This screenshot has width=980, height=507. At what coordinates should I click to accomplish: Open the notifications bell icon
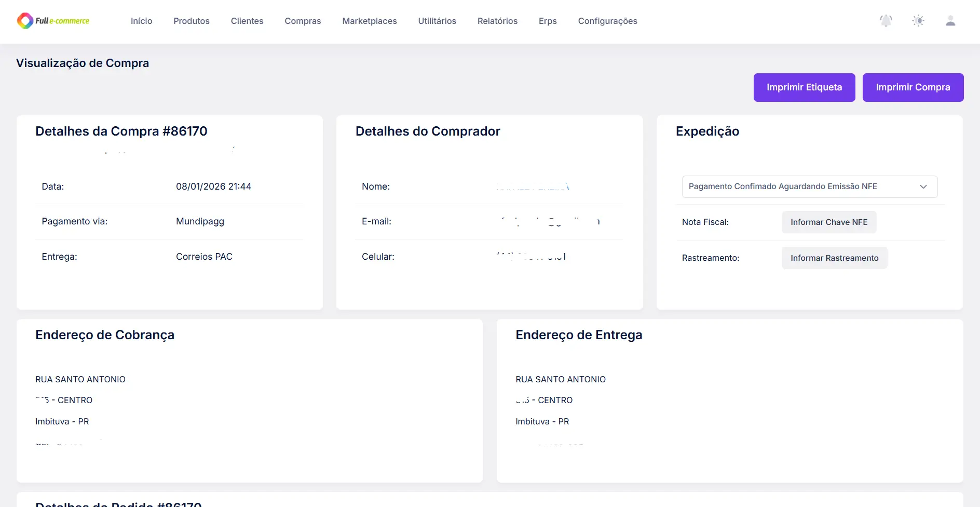(886, 21)
